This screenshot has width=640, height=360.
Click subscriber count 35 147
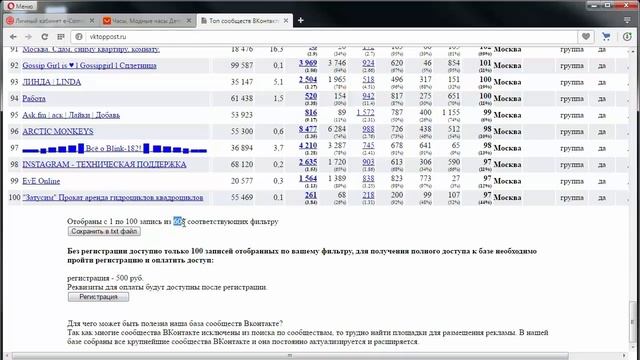[x=242, y=82]
